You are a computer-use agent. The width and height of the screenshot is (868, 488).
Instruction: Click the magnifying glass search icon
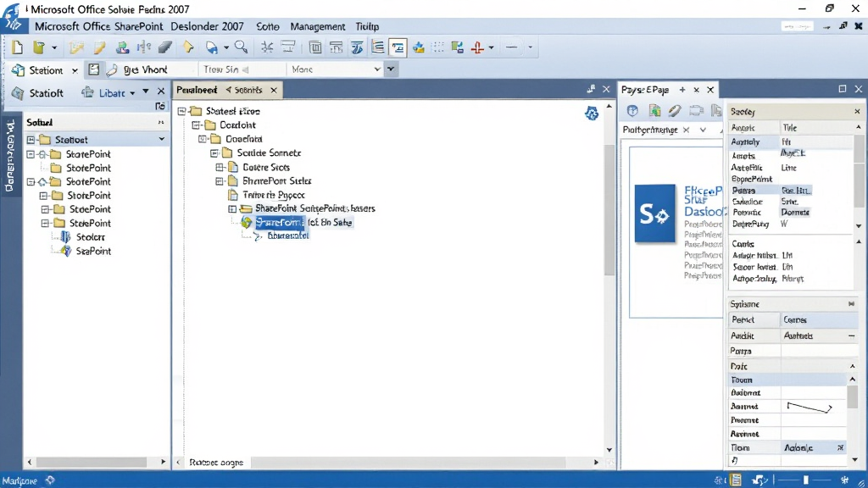241,47
